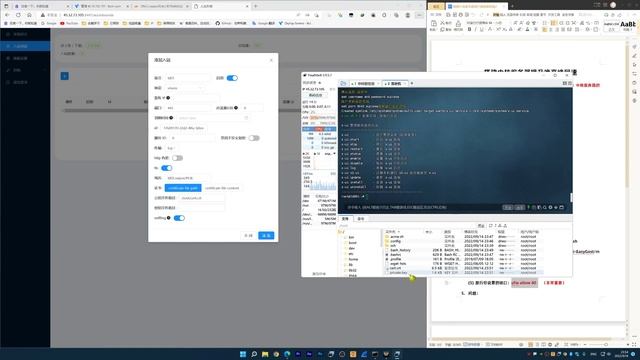Image resolution: width=640 pixels, height=360 pixels.
Task: Enable the http camouflage switch
Action: pos(177,158)
